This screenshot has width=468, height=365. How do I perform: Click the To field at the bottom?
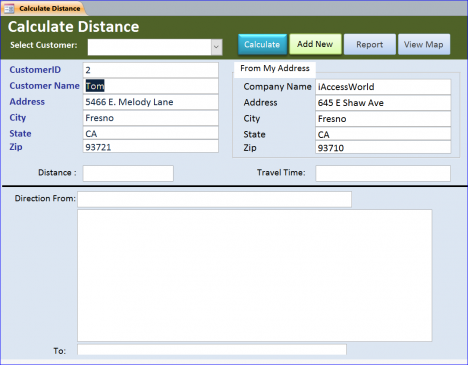(x=212, y=350)
